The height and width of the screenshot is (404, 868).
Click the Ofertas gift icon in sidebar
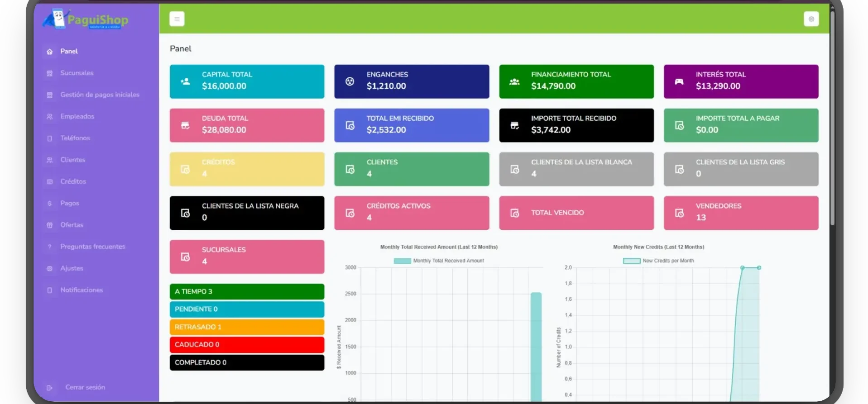point(50,225)
